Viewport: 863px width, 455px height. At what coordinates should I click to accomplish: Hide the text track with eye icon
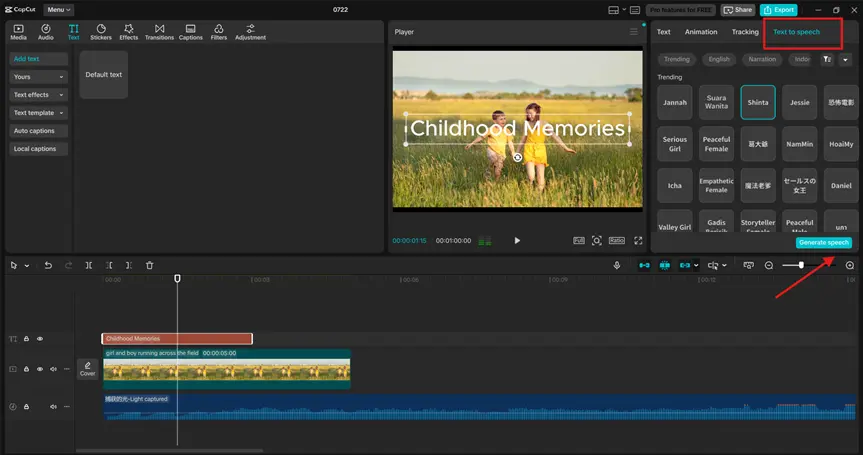pos(40,339)
